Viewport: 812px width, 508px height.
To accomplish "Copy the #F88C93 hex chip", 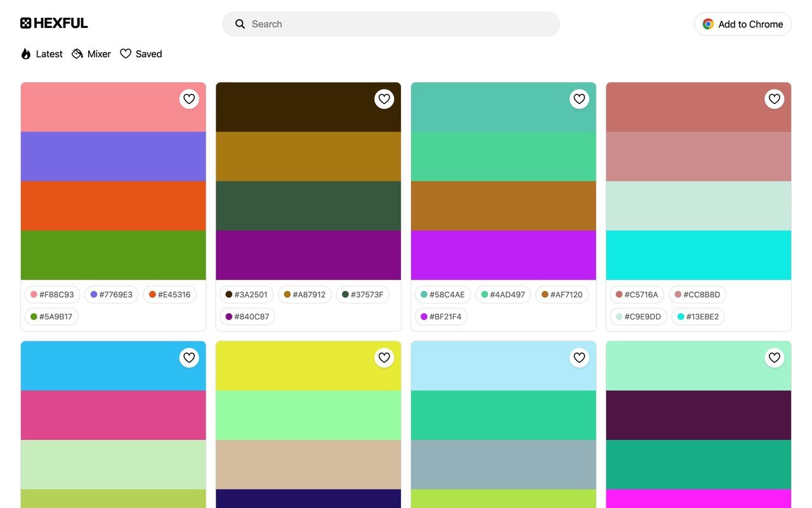I will click(x=52, y=295).
